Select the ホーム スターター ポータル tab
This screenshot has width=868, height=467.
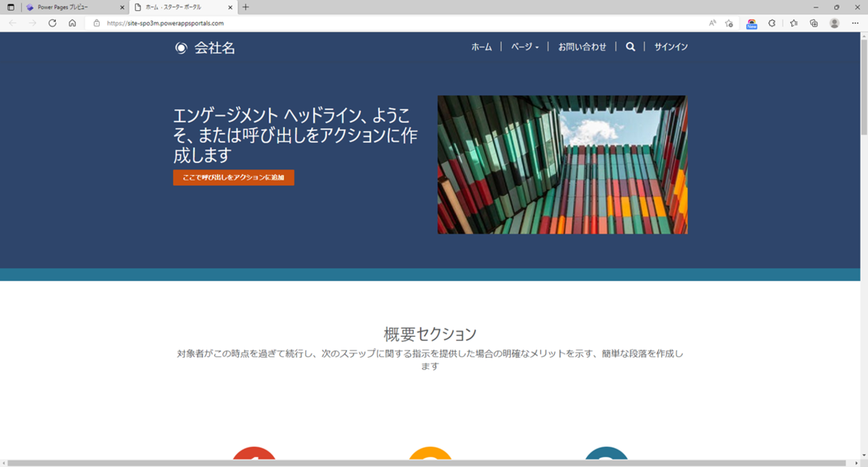184,7
